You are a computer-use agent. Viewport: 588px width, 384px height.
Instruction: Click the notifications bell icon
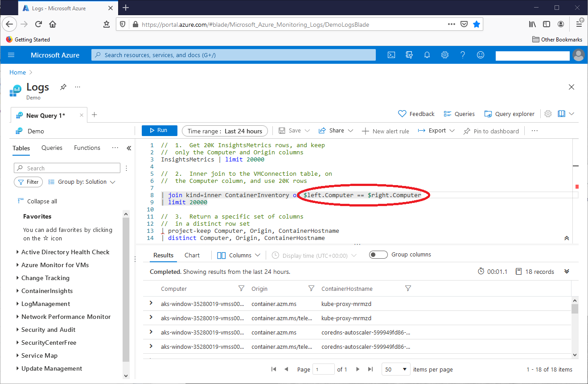(x=427, y=55)
